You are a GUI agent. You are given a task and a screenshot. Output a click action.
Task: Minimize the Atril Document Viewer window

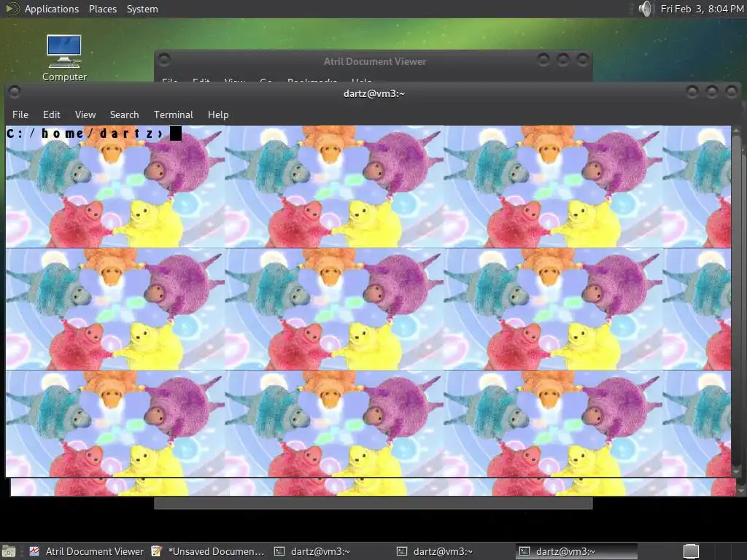[x=543, y=59]
